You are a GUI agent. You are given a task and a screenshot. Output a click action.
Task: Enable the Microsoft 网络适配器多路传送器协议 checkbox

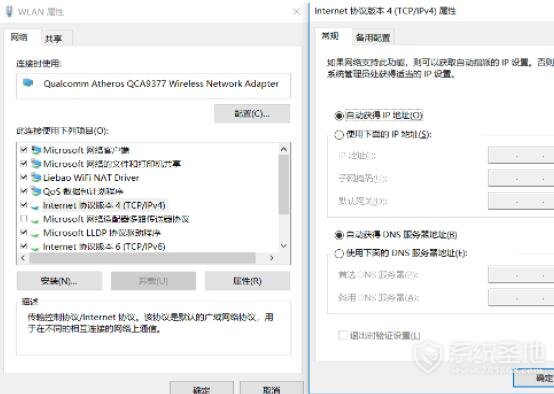coord(24,219)
